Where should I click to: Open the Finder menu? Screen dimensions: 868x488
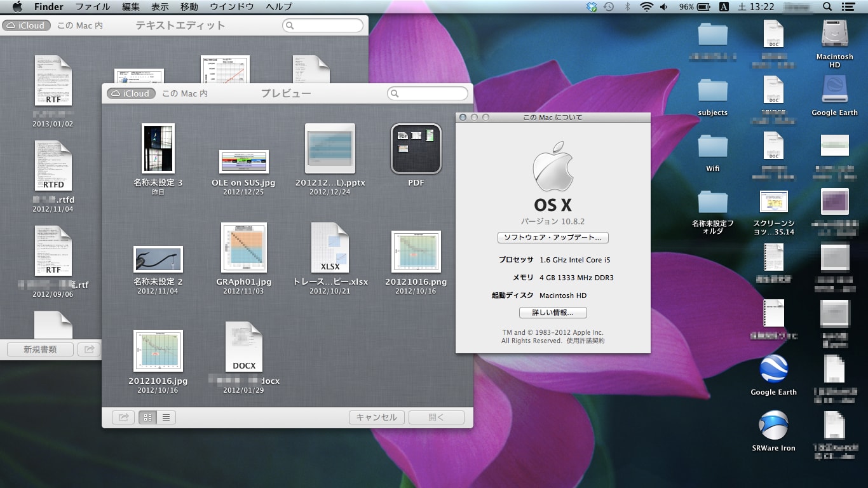point(48,7)
